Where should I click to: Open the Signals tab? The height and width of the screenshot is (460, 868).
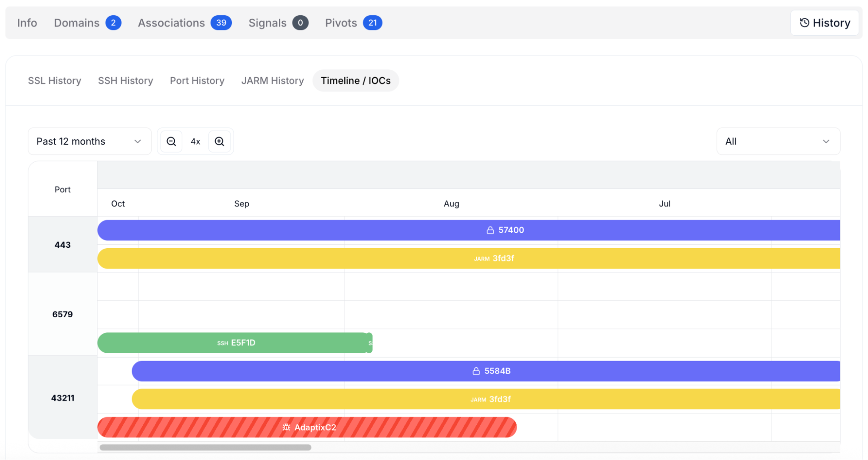[x=267, y=23]
